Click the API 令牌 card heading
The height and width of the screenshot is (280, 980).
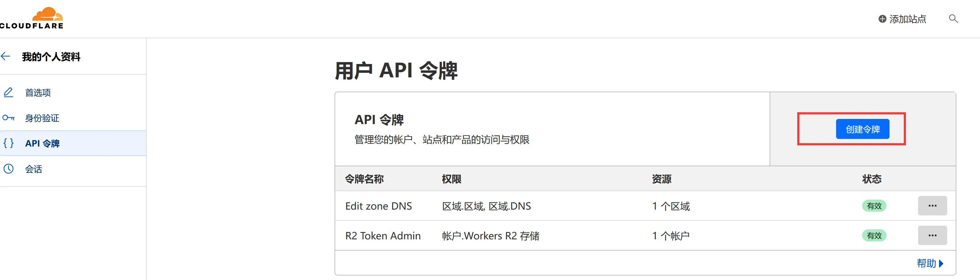379,120
